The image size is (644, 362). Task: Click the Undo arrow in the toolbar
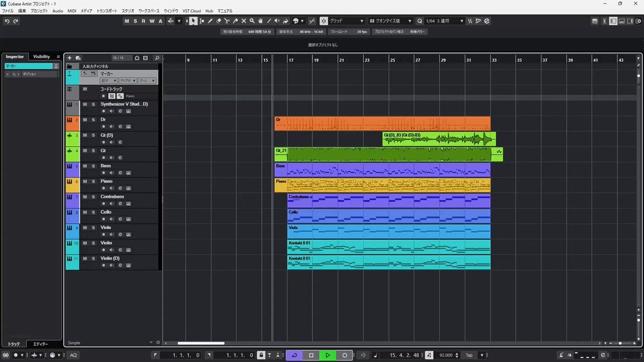click(x=7, y=21)
